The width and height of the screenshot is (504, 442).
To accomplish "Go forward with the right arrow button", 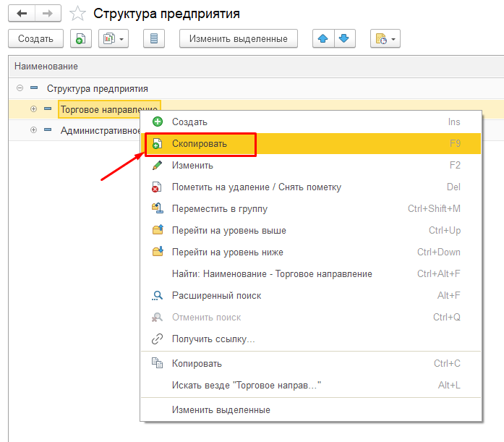I will coord(48,14).
